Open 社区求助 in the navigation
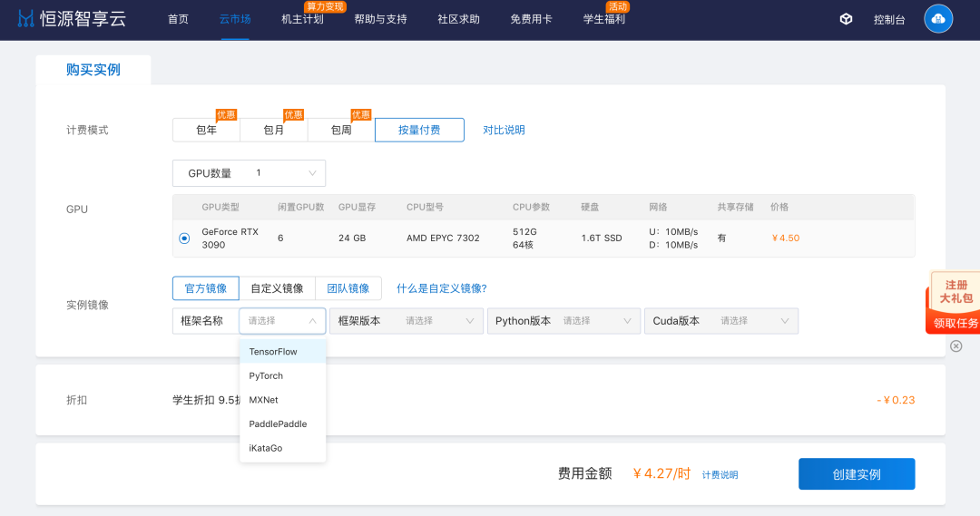 (458, 19)
